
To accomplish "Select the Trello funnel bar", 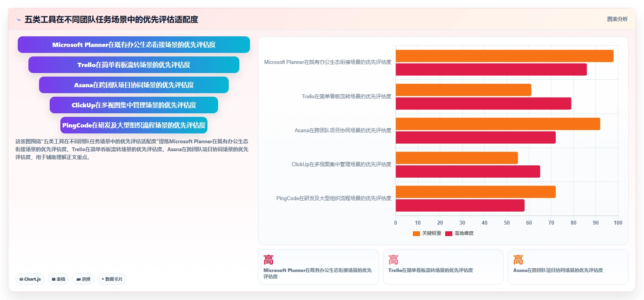I will click(134, 65).
